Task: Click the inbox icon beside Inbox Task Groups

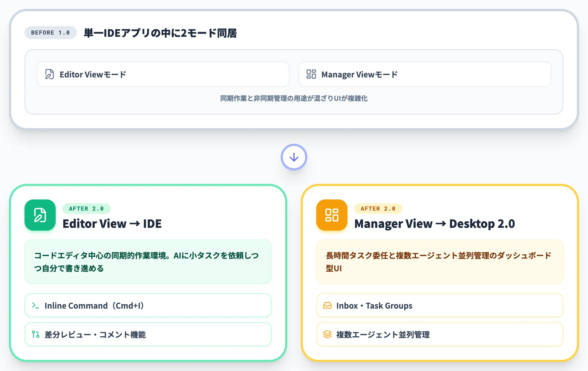Action: 327,306
